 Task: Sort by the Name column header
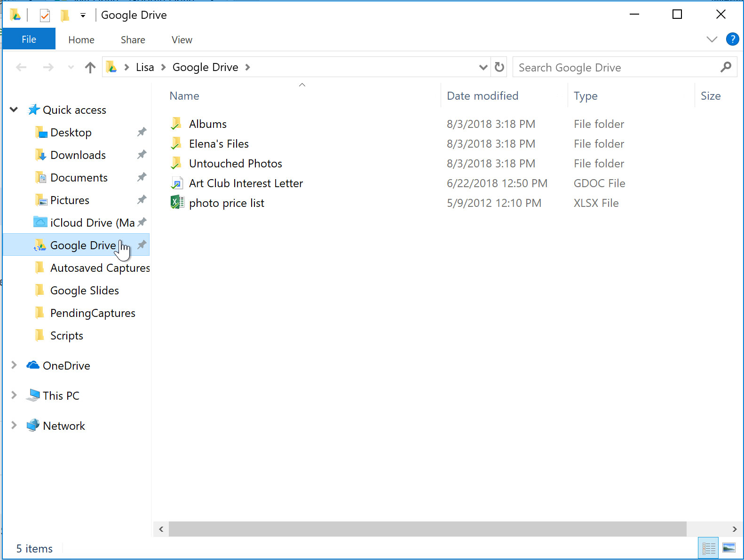[184, 96]
